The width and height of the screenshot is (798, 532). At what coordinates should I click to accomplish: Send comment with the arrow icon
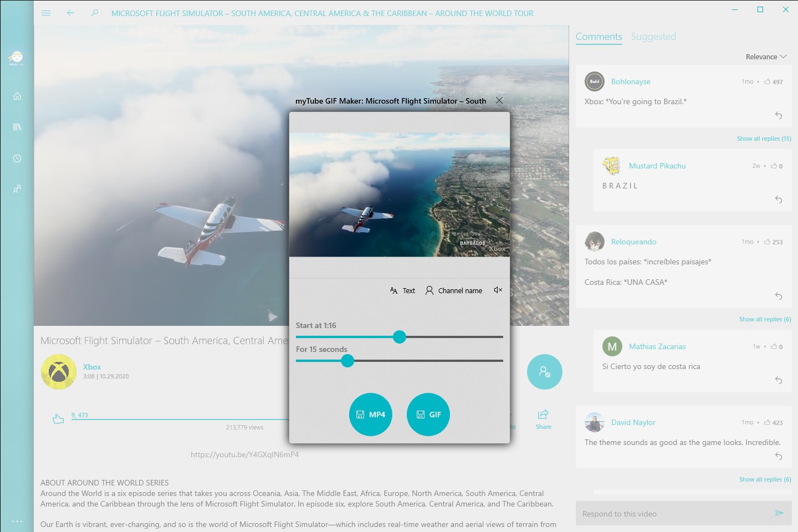coord(779,513)
